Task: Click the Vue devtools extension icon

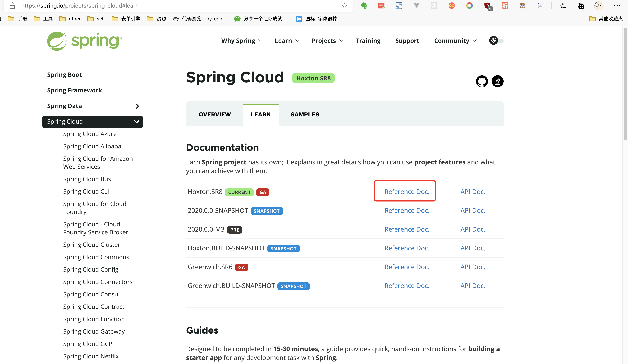Action: click(416, 5)
